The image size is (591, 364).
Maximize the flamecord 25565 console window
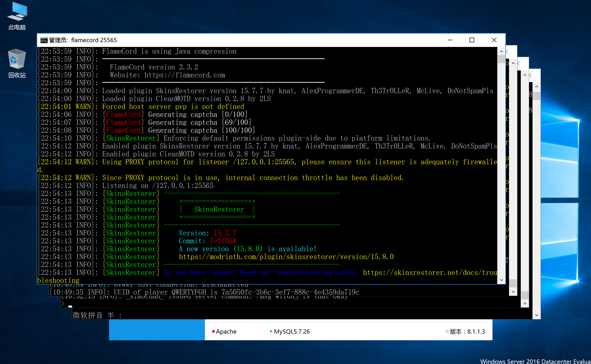pyautogui.click(x=472, y=40)
